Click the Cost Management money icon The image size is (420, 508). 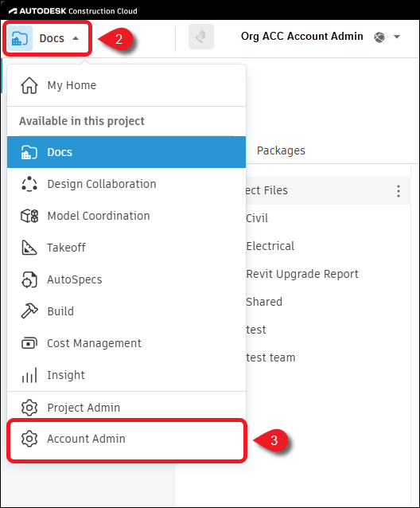[x=29, y=343]
